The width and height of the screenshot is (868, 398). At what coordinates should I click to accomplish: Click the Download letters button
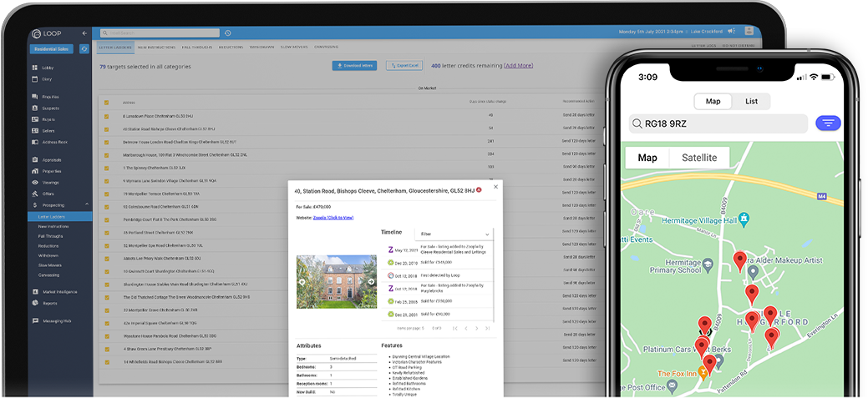[x=355, y=65]
